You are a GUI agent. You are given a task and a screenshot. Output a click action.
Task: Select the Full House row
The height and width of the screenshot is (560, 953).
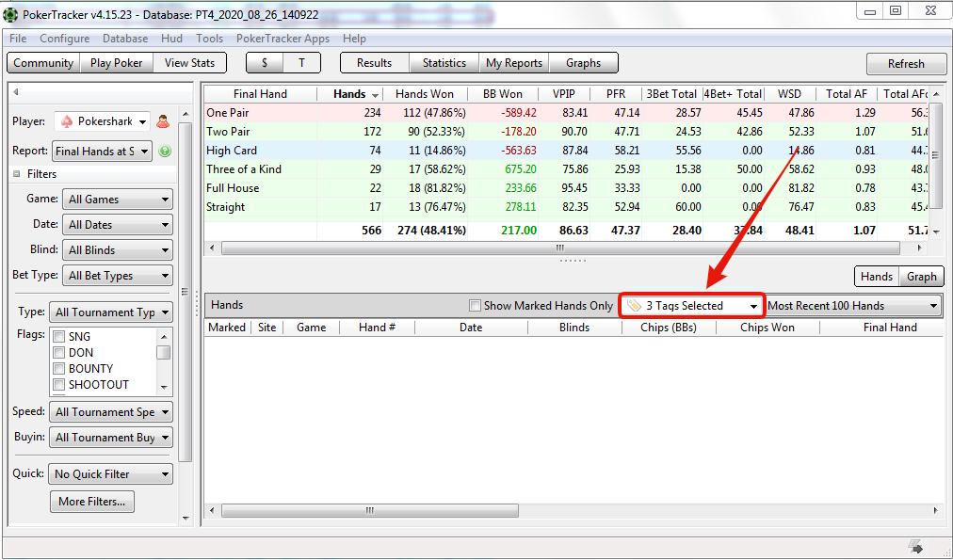[x=567, y=188]
